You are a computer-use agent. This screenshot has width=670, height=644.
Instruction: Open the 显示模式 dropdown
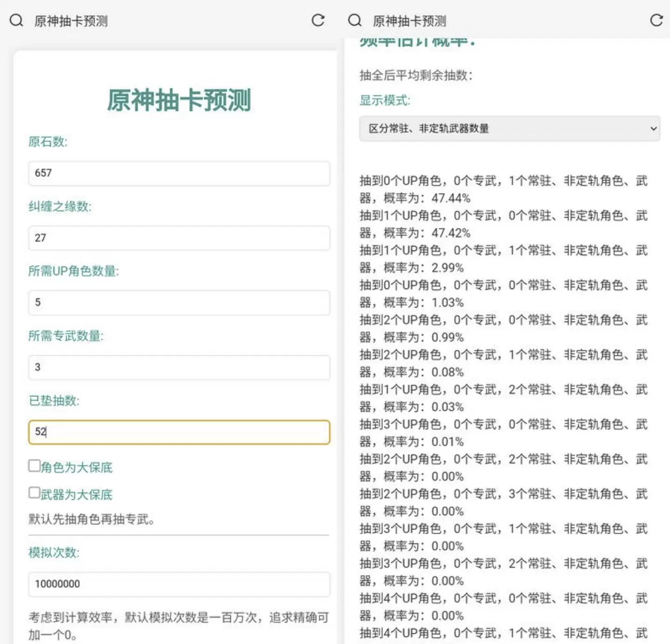(509, 128)
